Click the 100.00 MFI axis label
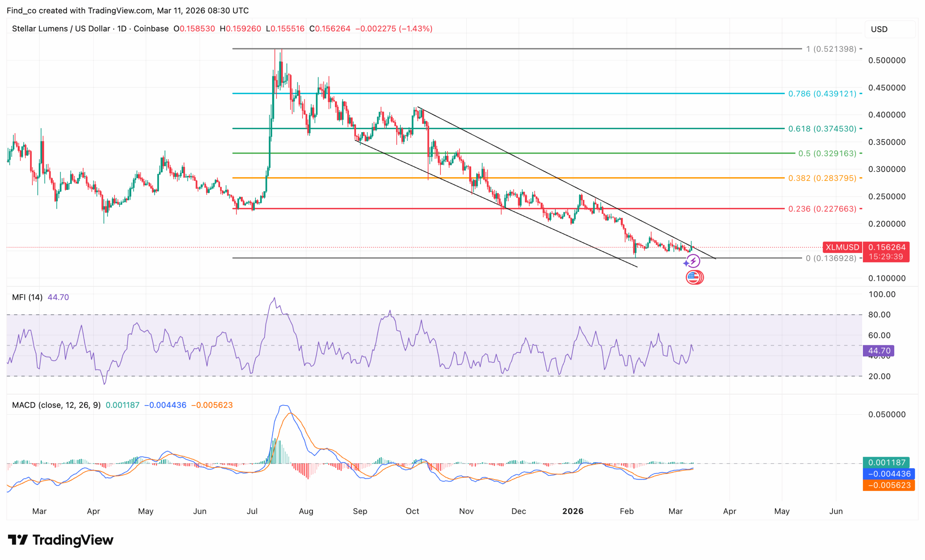 [882, 294]
